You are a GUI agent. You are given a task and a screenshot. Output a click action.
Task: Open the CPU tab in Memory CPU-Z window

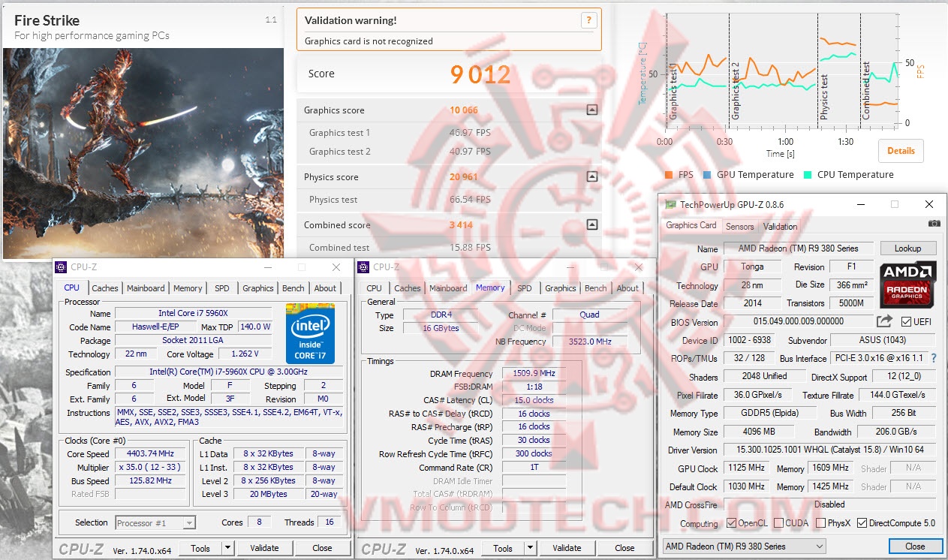point(375,288)
